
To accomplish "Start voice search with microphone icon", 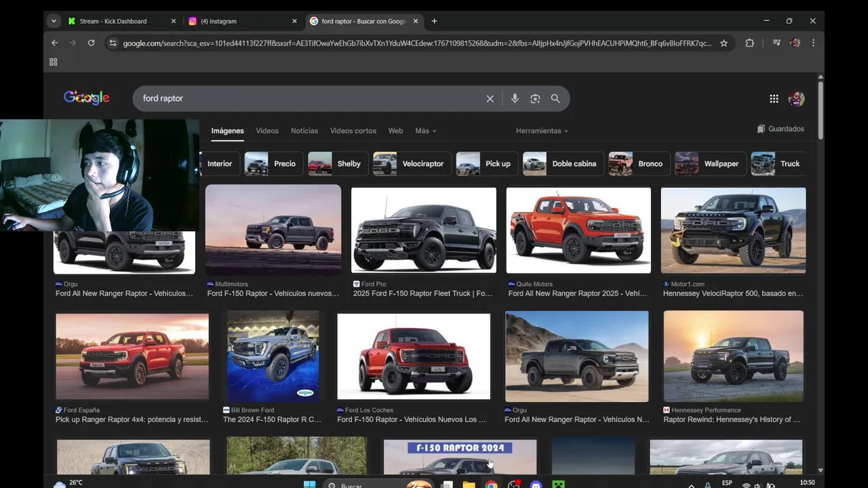I will point(515,99).
